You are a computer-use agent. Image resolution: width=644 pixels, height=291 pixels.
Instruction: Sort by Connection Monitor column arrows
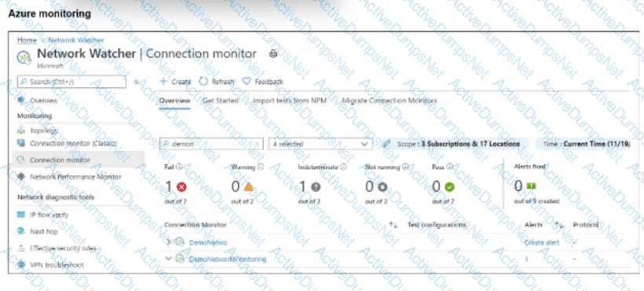point(393,225)
